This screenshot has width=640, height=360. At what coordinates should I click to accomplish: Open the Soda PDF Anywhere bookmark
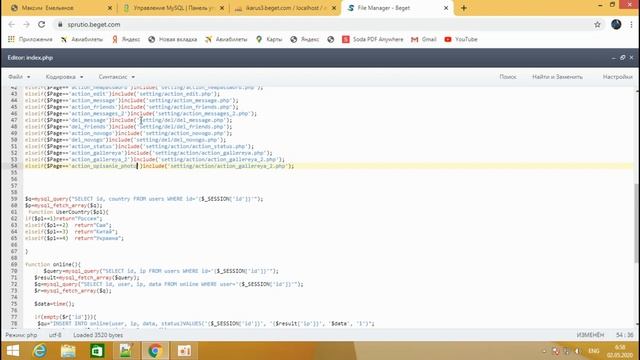tap(373, 39)
